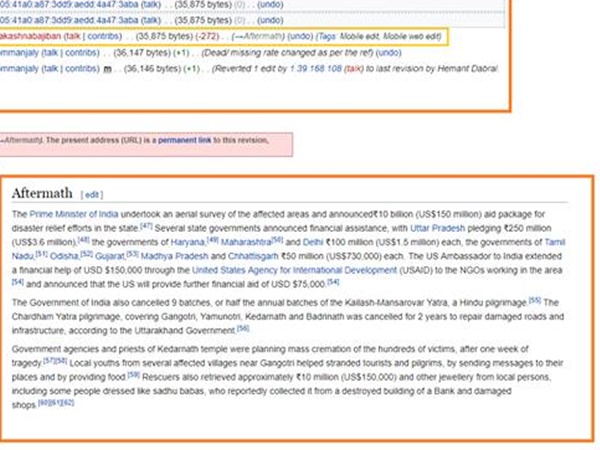Jump to citation reference 47

[x=144, y=226]
